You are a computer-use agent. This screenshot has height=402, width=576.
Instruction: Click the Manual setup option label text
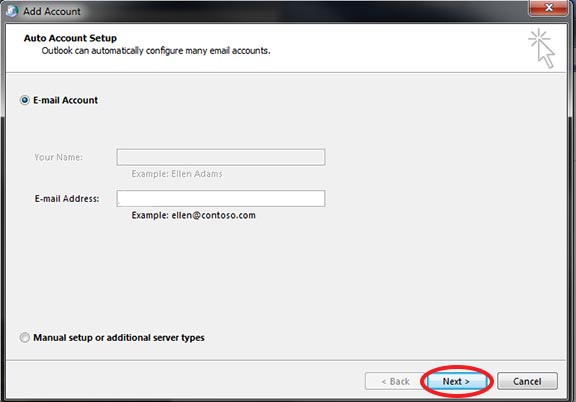pos(119,338)
